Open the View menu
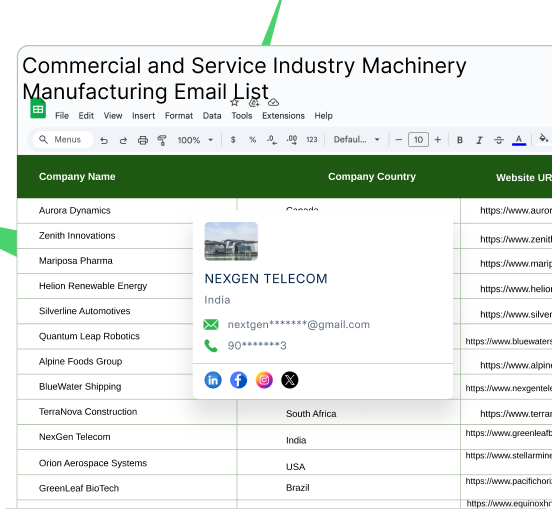552x509 pixels. point(113,116)
